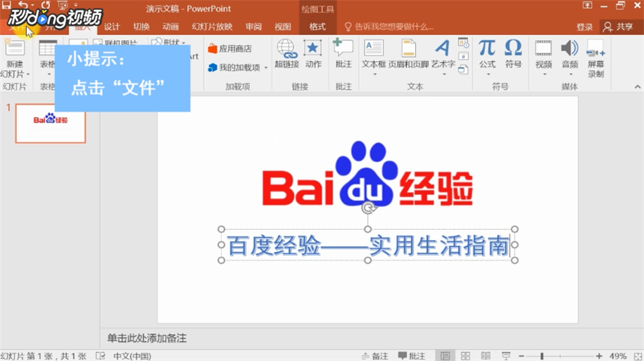Image resolution: width=644 pixels, height=361 pixels.
Task: Open My Add-ins (我的加载项)
Action: point(234,68)
